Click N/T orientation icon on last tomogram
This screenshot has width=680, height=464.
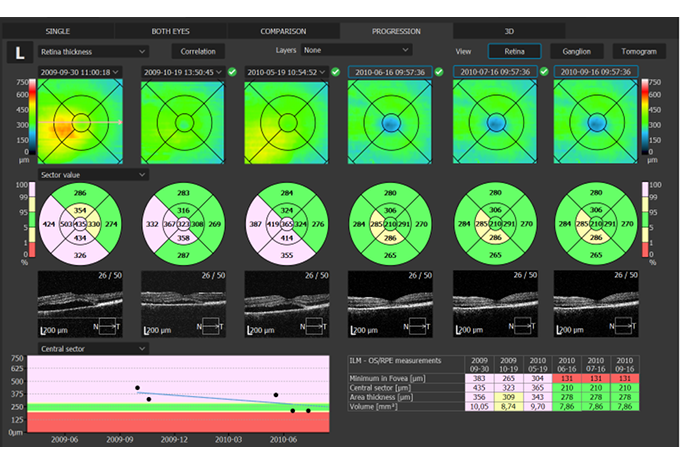tap(623, 326)
